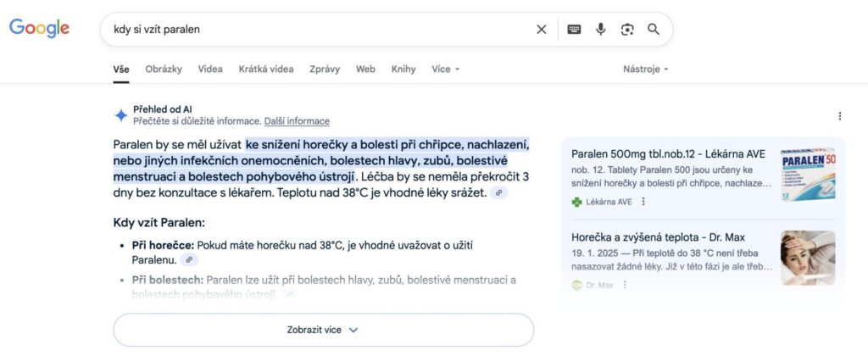This screenshot has width=868, height=356.
Task: Open 'Paralen 500mg tbl.nob.12 - Lékárna AVE' result
Action: point(668,153)
